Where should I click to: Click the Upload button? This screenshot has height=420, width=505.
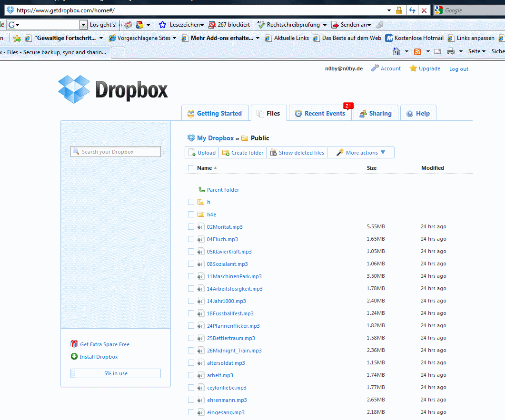click(202, 153)
